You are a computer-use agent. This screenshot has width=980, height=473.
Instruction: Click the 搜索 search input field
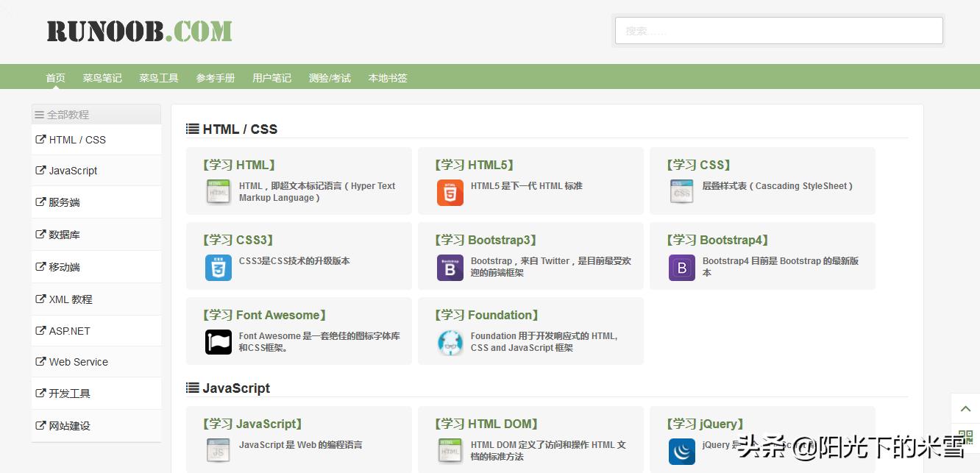coord(778,31)
